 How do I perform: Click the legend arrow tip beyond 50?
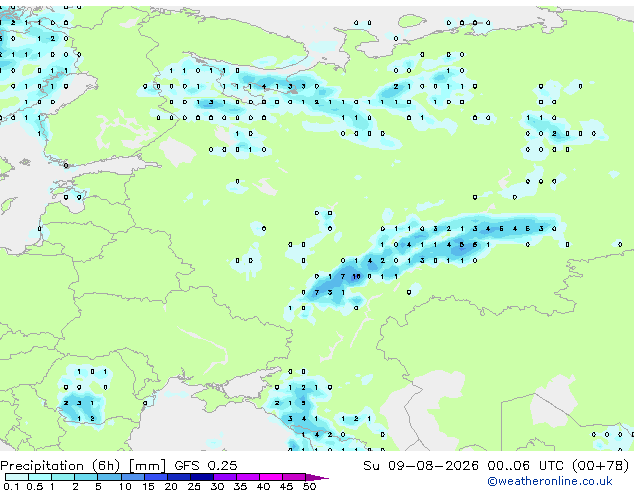pyautogui.click(x=317, y=477)
